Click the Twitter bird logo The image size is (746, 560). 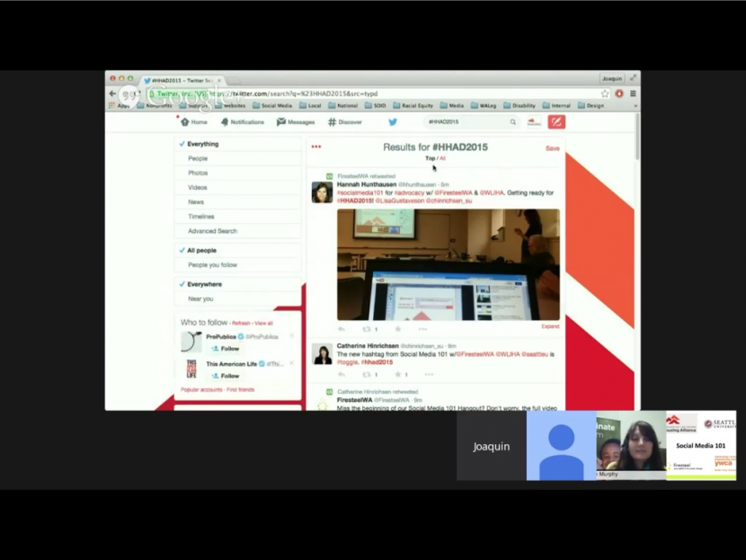393,122
